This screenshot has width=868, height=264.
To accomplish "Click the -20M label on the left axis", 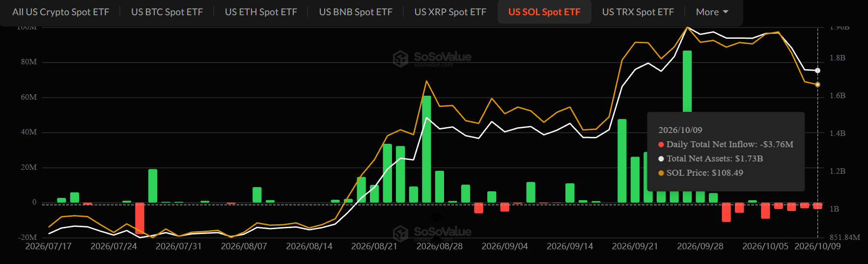I will (28, 238).
